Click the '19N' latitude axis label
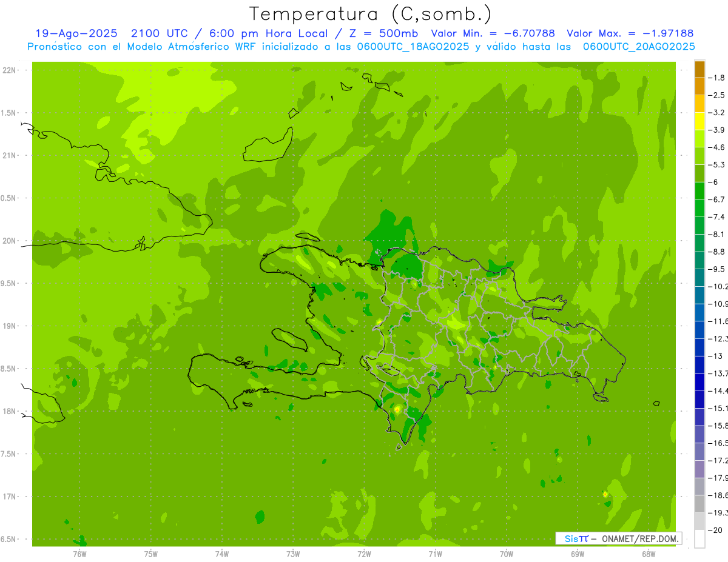Viewport: 728px width, 562px height. [9, 326]
